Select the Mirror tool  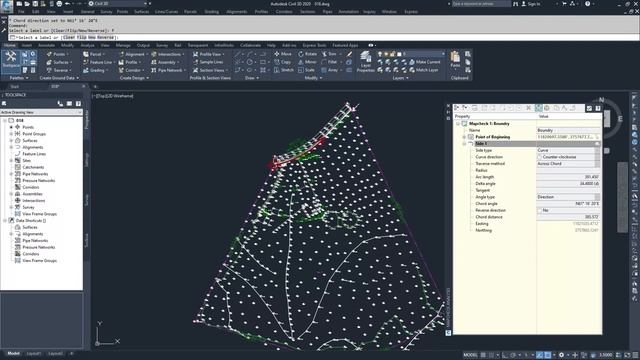tap(307, 62)
